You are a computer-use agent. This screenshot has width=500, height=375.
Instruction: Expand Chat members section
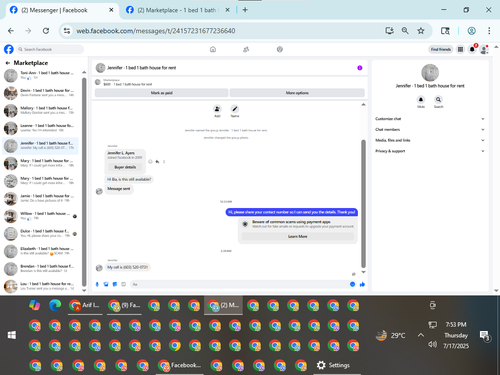tap(430, 129)
